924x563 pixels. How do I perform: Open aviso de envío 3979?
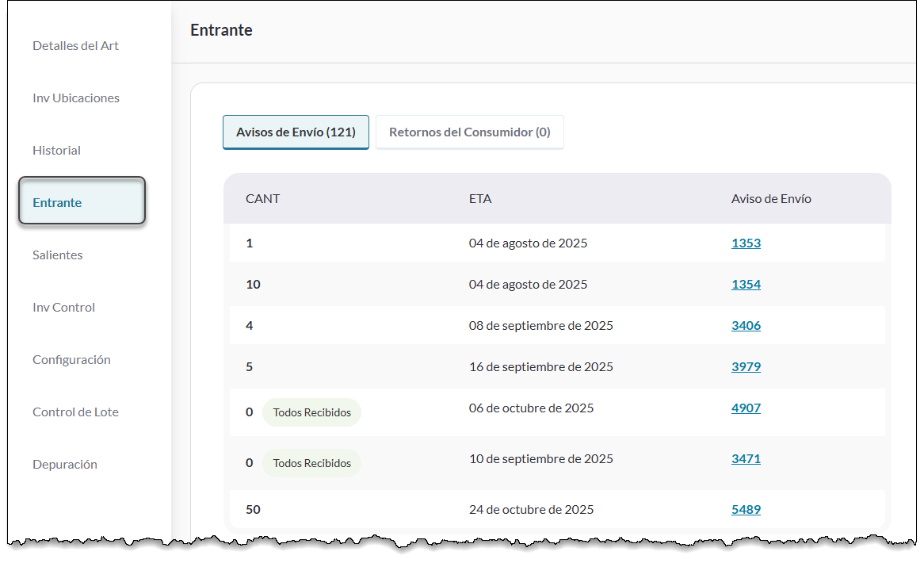click(746, 366)
